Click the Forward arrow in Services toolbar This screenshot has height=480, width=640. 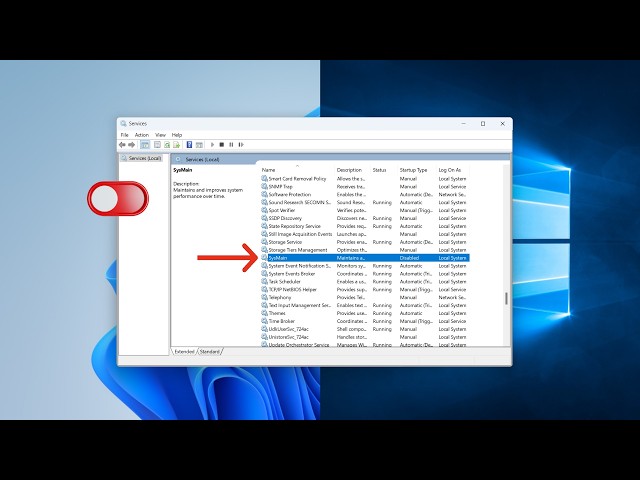coord(131,144)
